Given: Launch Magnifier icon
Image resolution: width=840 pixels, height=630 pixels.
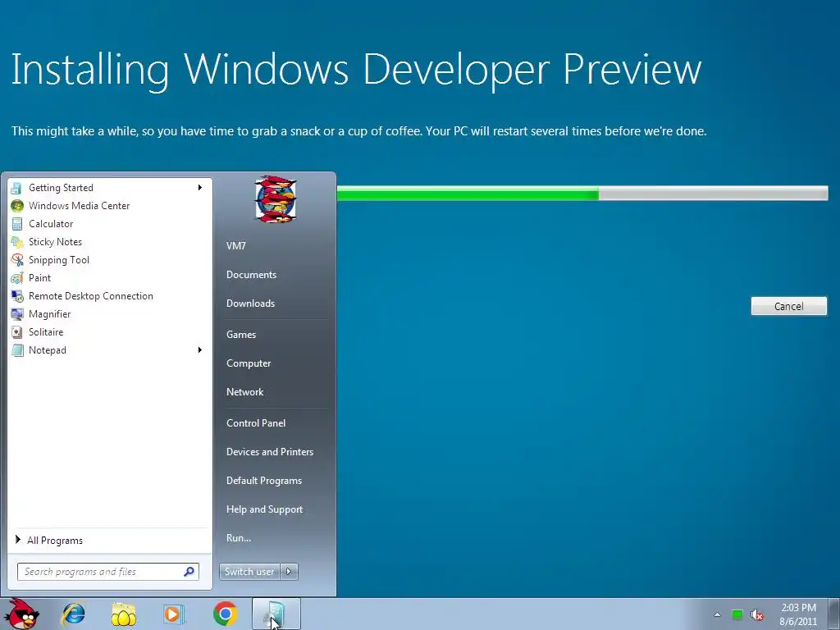Looking at the screenshot, I should (x=17, y=314).
